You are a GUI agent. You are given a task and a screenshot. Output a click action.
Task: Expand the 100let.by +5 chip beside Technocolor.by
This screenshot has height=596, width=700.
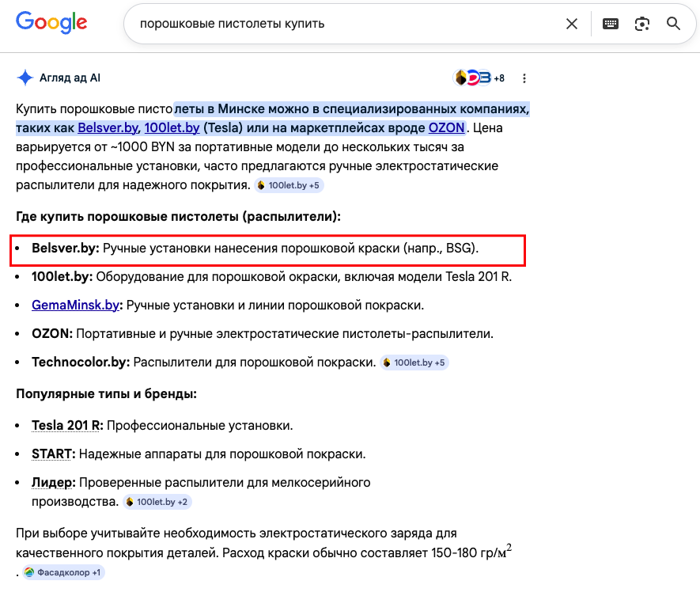coord(414,363)
